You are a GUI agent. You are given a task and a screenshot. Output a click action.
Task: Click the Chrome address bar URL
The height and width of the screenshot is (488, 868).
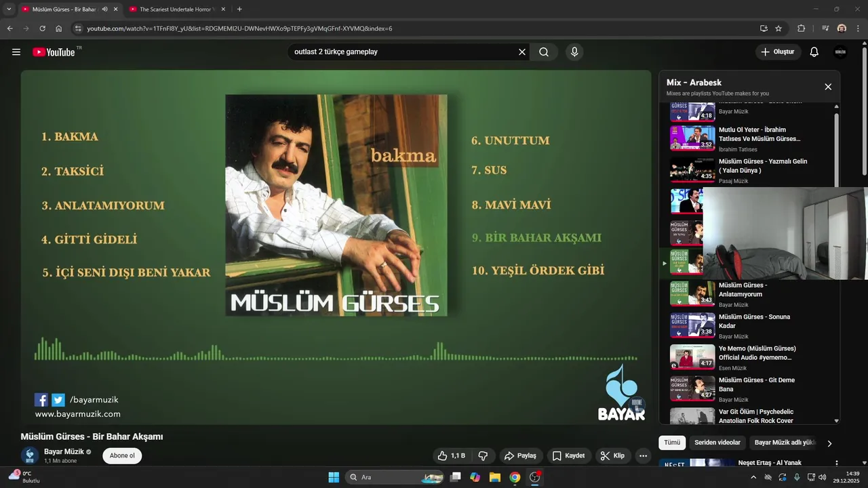[239, 28]
